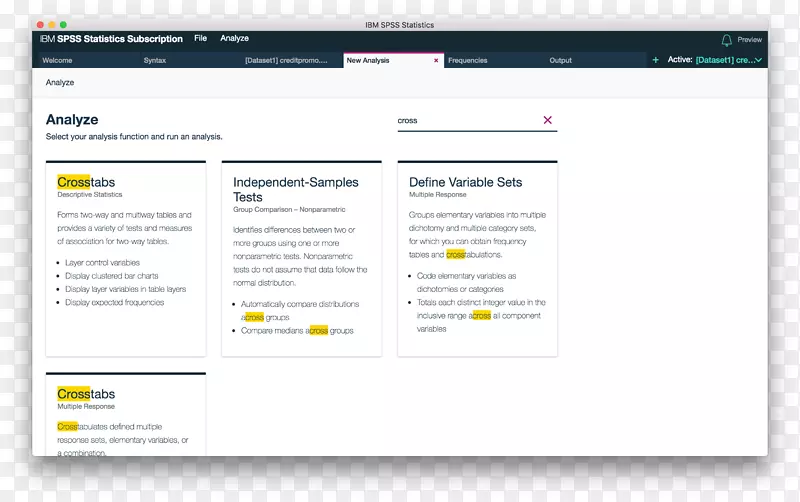Click 'Group Comparison – Nonparametric' subtitle
The height and width of the screenshot is (502, 800).
pos(289,210)
